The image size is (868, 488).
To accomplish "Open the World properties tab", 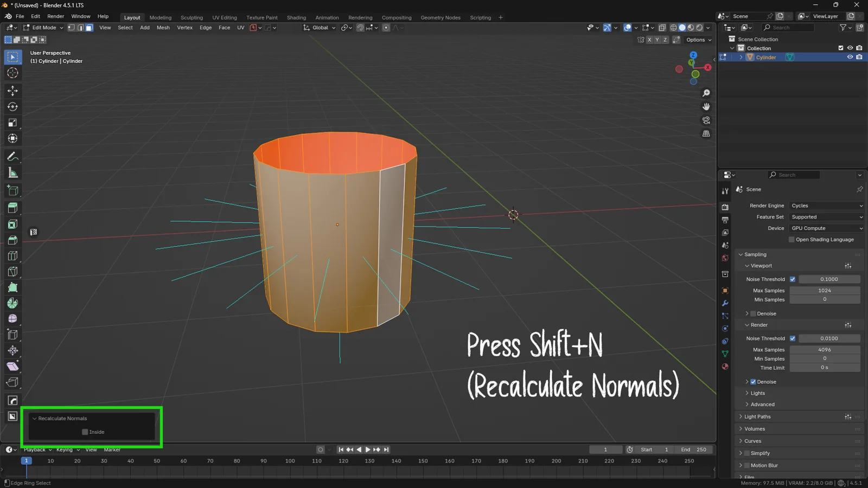I will pyautogui.click(x=725, y=258).
